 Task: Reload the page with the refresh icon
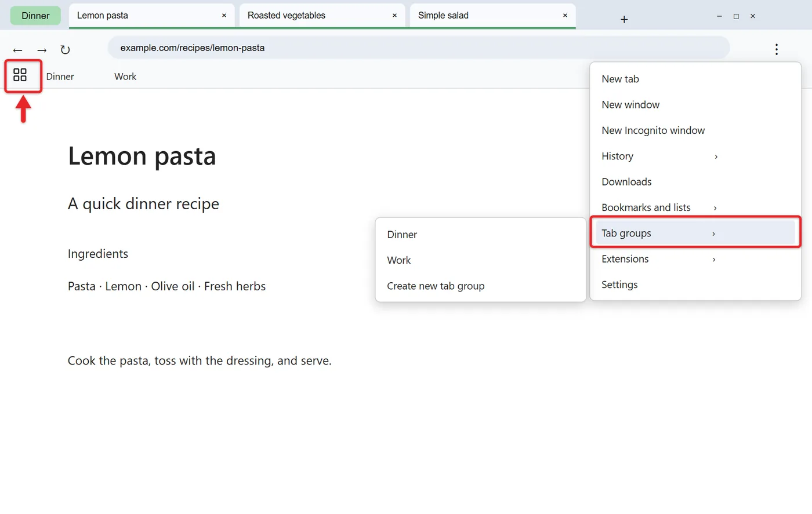point(65,50)
